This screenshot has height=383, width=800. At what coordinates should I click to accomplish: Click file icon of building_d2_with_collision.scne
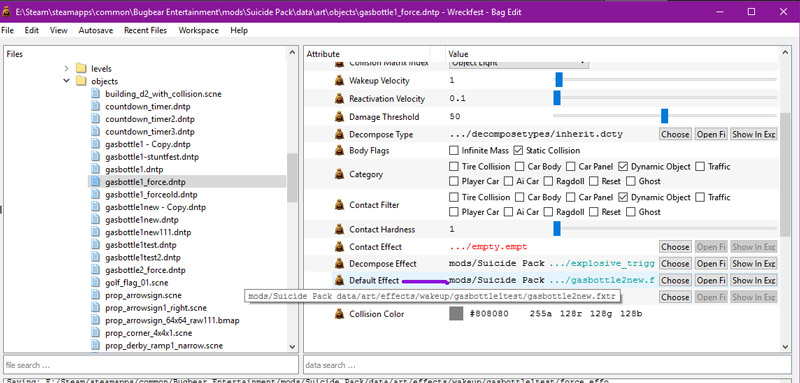(x=95, y=93)
